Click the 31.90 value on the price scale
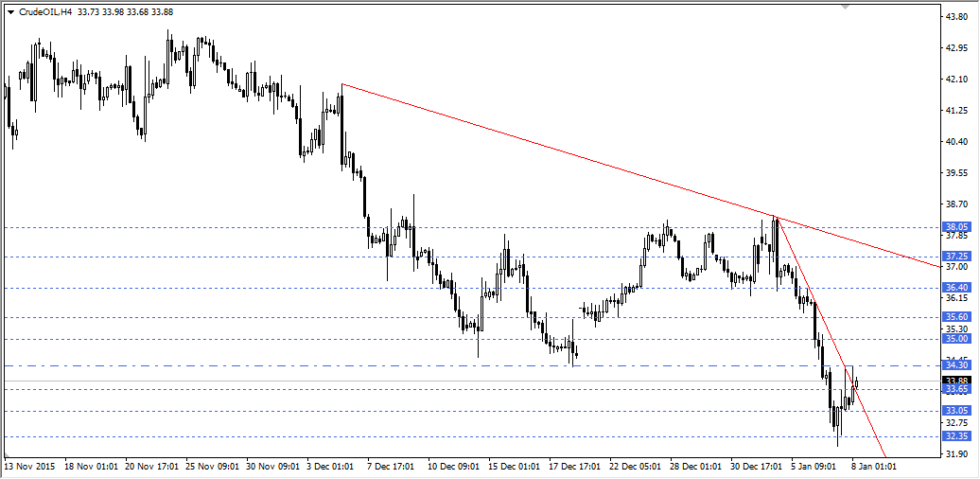This screenshot has width=980, height=479. (956, 454)
